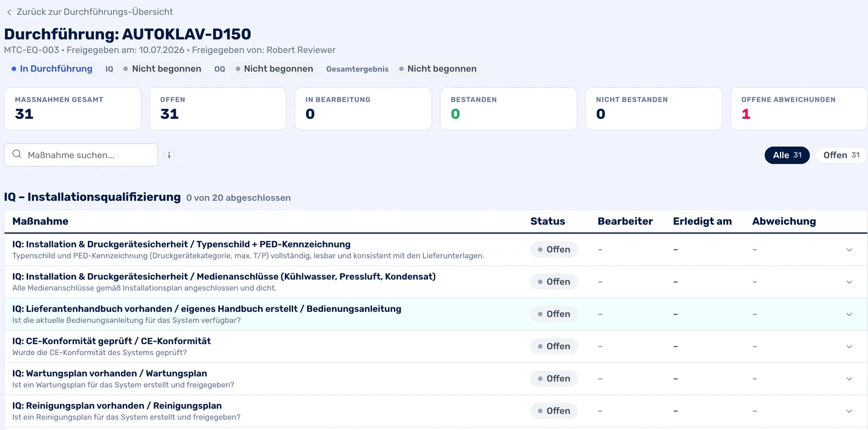Click the In Bearbeitung summary card
Viewport: 868px width, 430px height.
click(363, 109)
